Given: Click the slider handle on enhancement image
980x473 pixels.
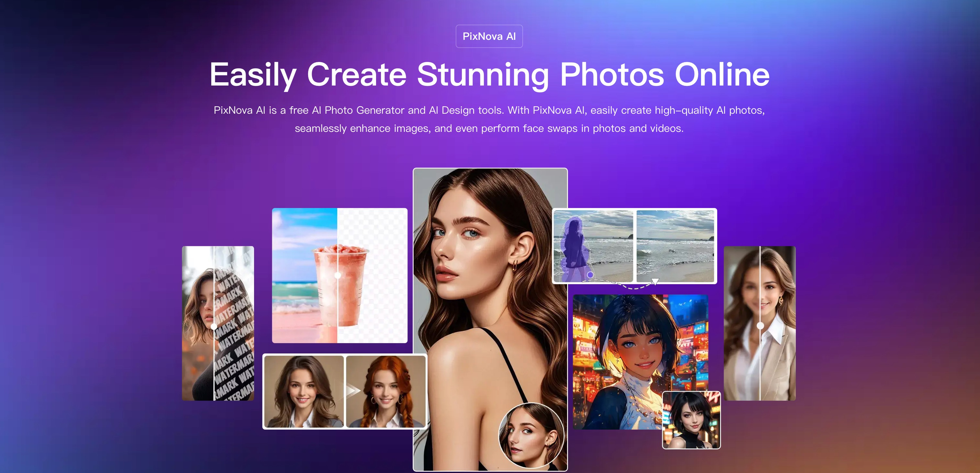Looking at the screenshot, I should point(760,326).
